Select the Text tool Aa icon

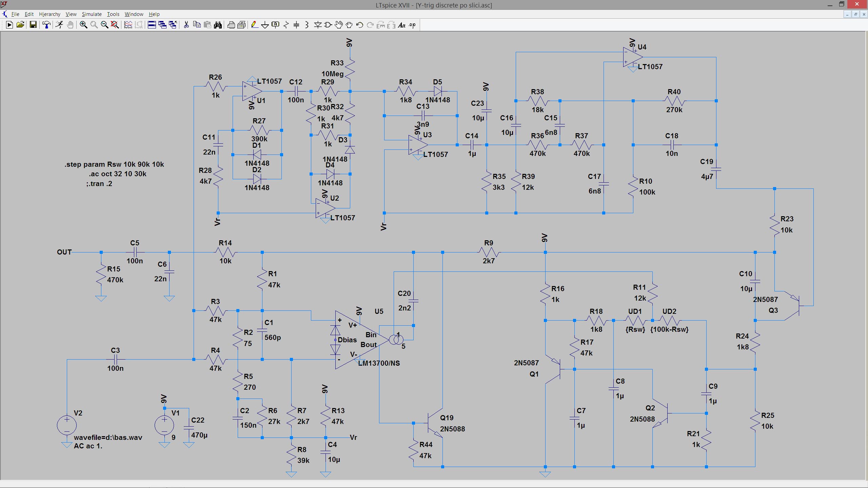[x=402, y=25]
